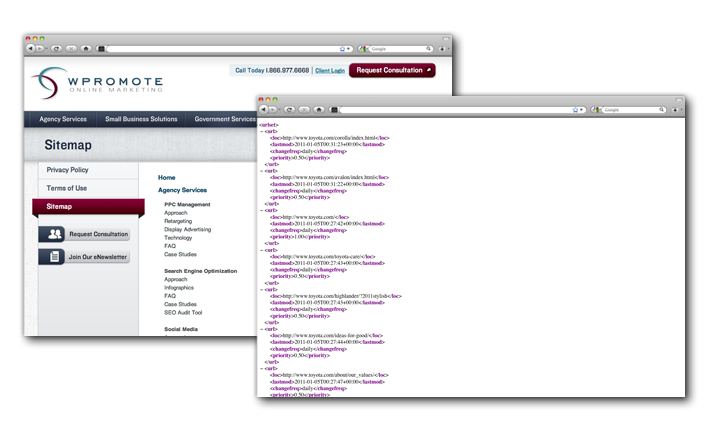
Task: Reload the page in the Wpromote window
Action: 56,48
